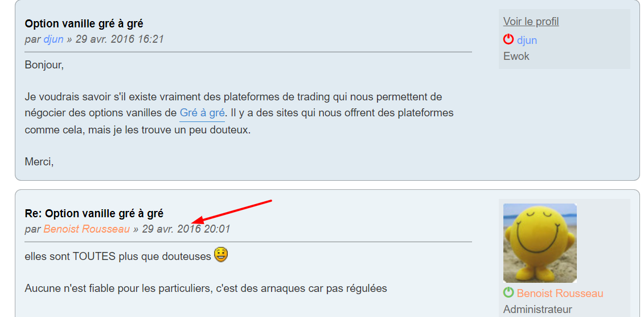Screen dimensions: 644x317
Task: Click the '29 avr. 2016 20:01' reply timestamp
Action: point(186,229)
